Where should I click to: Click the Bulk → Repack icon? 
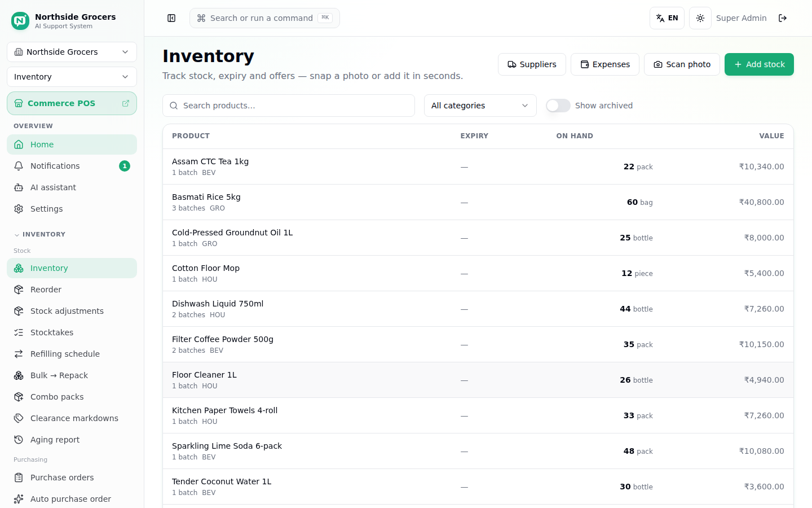click(x=19, y=375)
